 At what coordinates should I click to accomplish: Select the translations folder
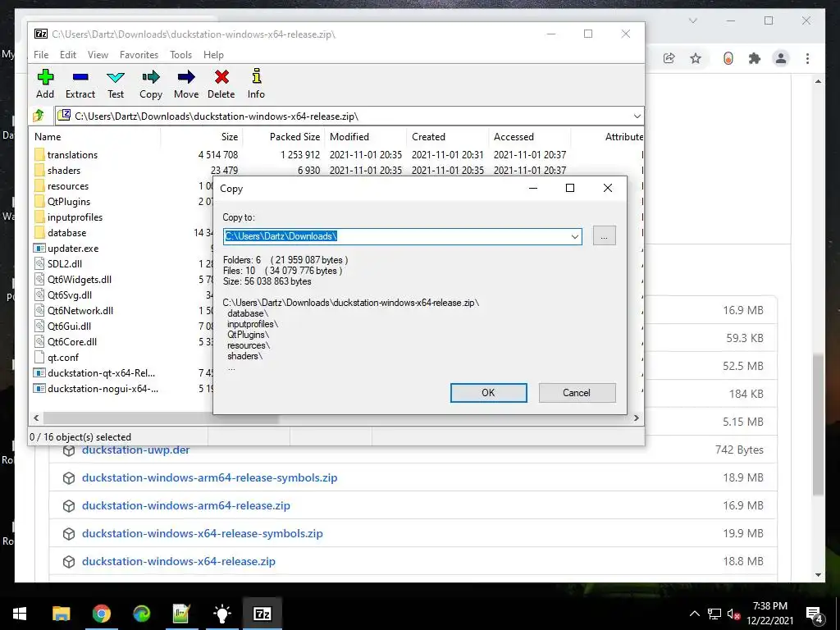tap(72, 155)
